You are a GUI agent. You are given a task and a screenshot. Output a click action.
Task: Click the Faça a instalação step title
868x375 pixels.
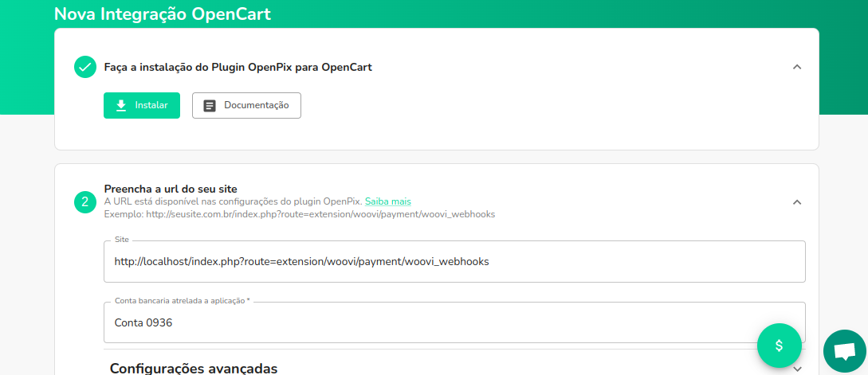238,67
